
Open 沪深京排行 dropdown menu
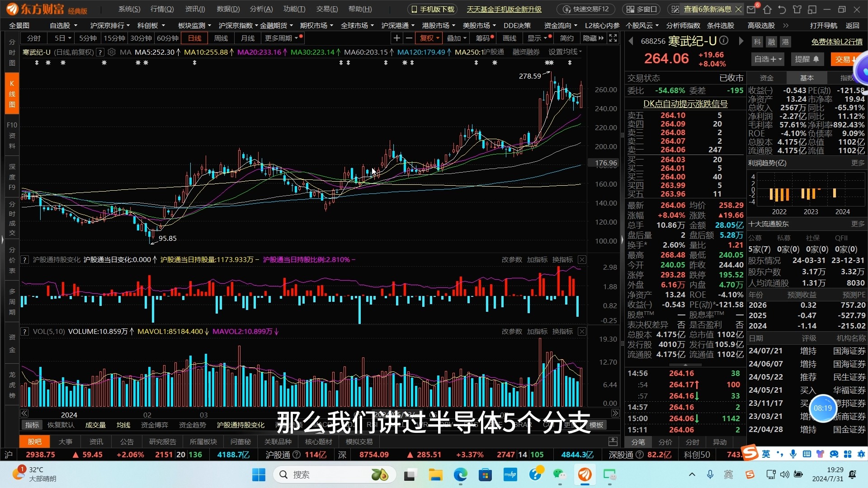pyautogui.click(x=110, y=26)
